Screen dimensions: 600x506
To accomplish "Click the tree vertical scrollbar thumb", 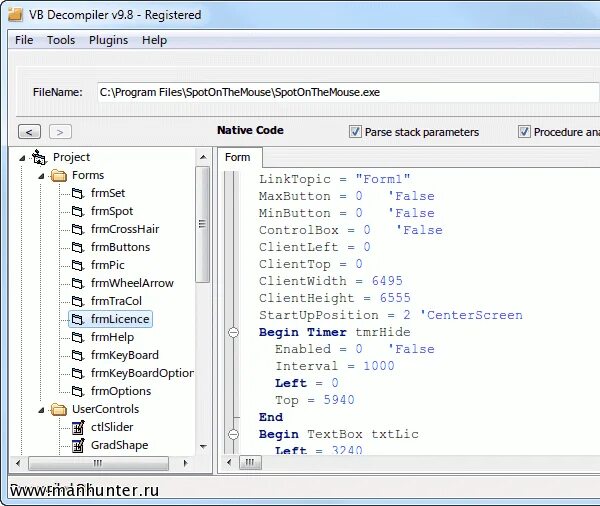I will pyautogui.click(x=203, y=224).
